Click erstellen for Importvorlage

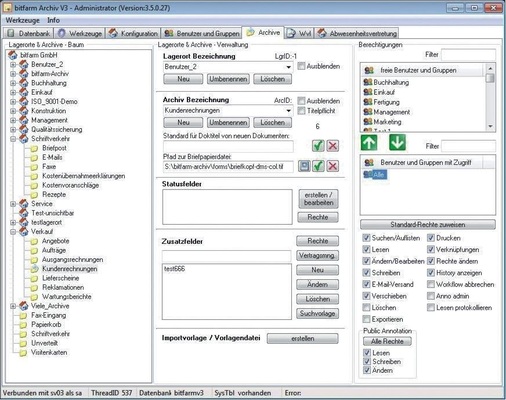(x=303, y=339)
